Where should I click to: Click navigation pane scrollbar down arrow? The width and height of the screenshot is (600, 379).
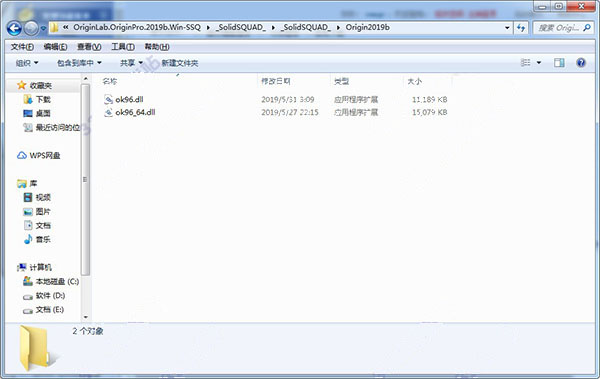[86, 317]
